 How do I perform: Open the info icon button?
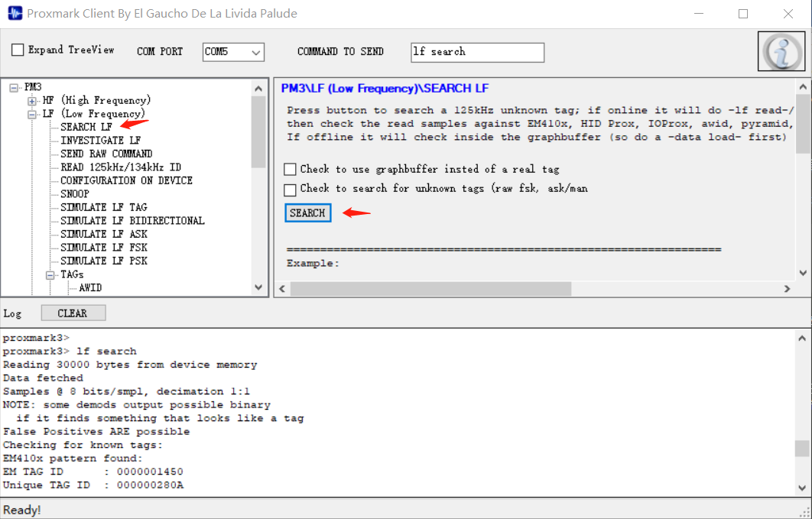click(781, 51)
